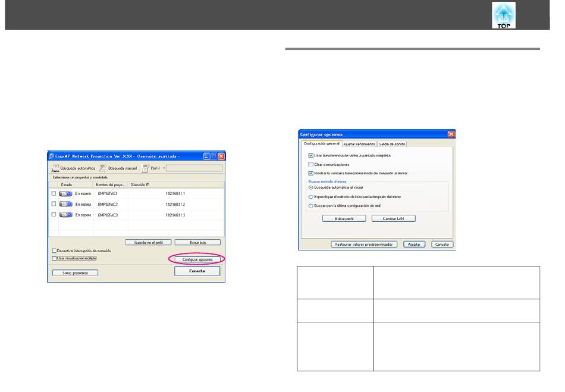Enable Usar visualización múltiple checkbox
565x392 pixels.
(x=55, y=259)
